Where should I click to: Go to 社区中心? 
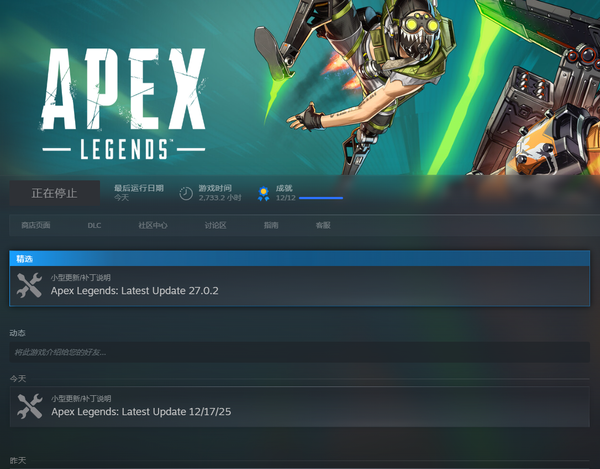click(153, 226)
